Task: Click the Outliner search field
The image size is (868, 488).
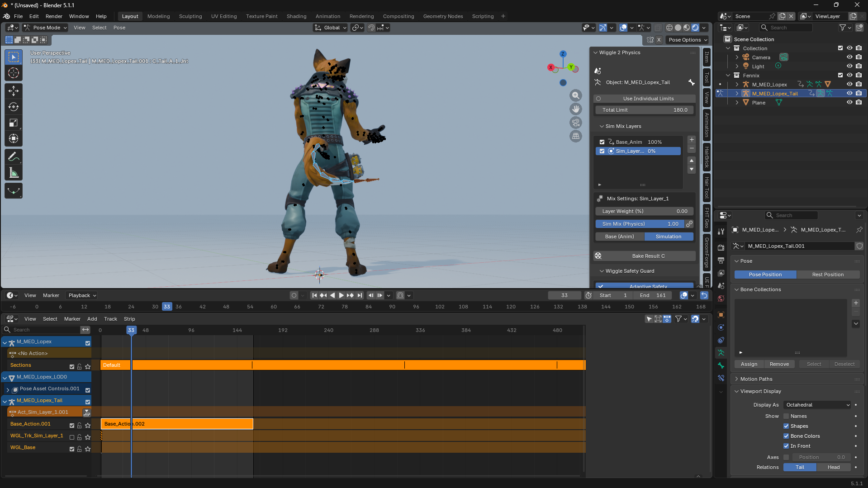Action: click(786, 28)
